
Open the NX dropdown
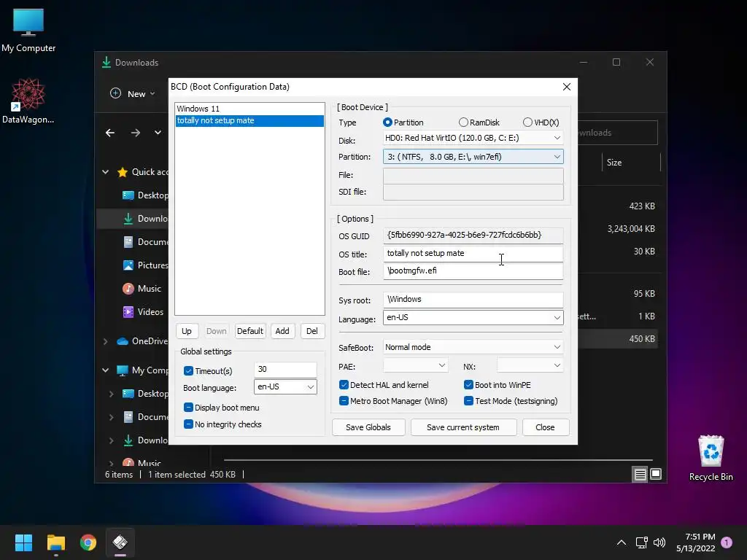[530, 366]
